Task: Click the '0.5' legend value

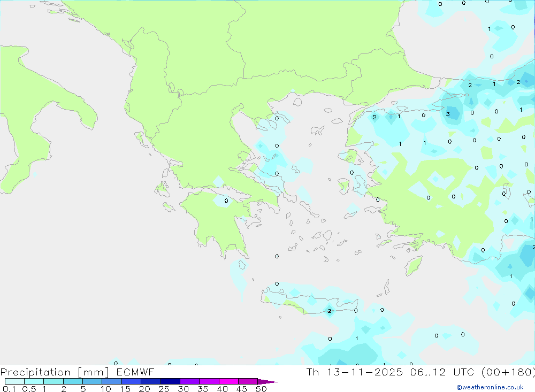Action: (29, 389)
